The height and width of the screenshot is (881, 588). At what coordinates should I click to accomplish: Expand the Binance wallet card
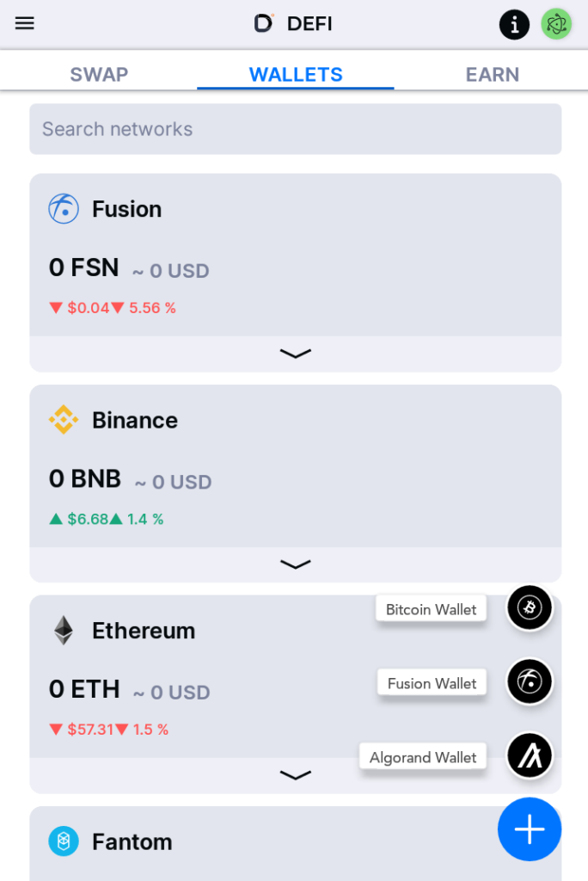point(296,564)
